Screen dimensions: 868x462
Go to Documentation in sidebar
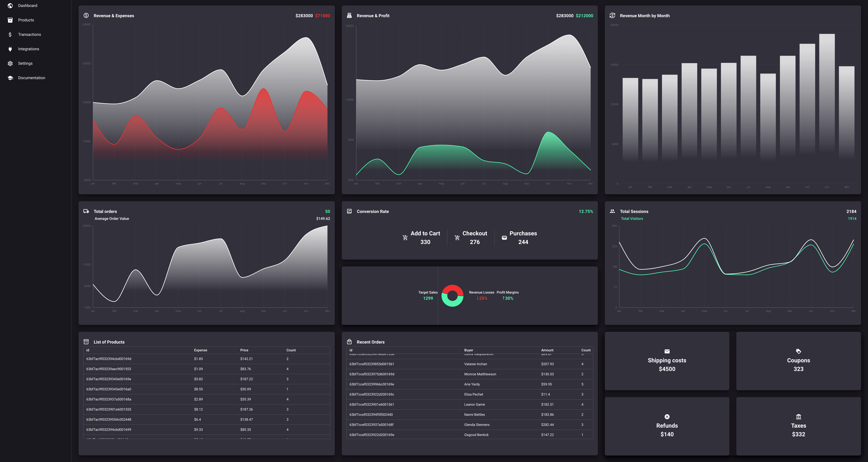[31, 78]
